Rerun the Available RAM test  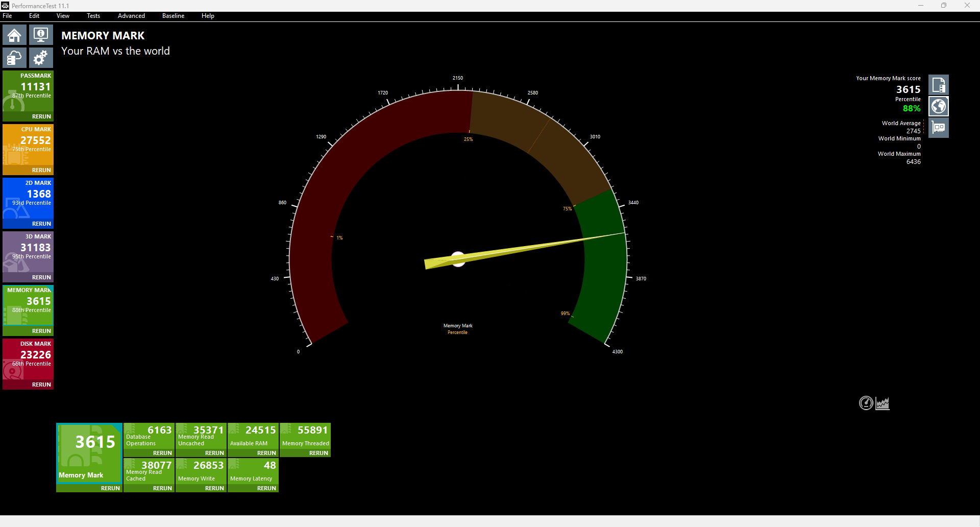coord(266,453)
